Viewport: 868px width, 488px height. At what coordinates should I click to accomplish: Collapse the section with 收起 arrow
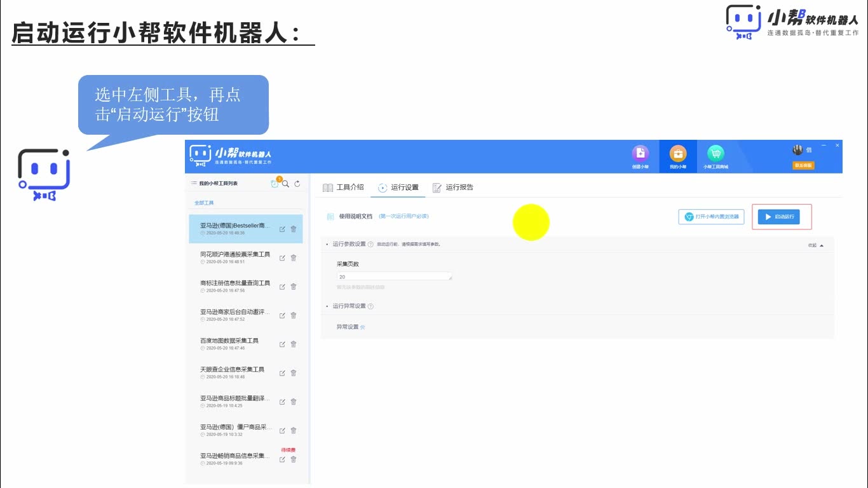click(x=816, y=245)
